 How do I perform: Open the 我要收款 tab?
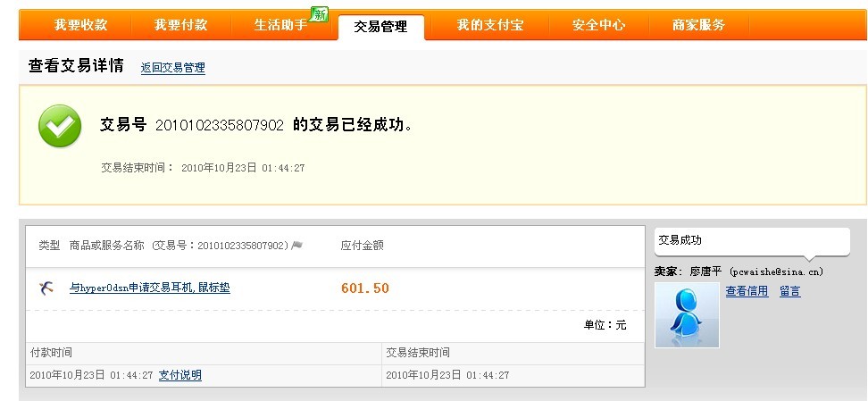(81, 25)
